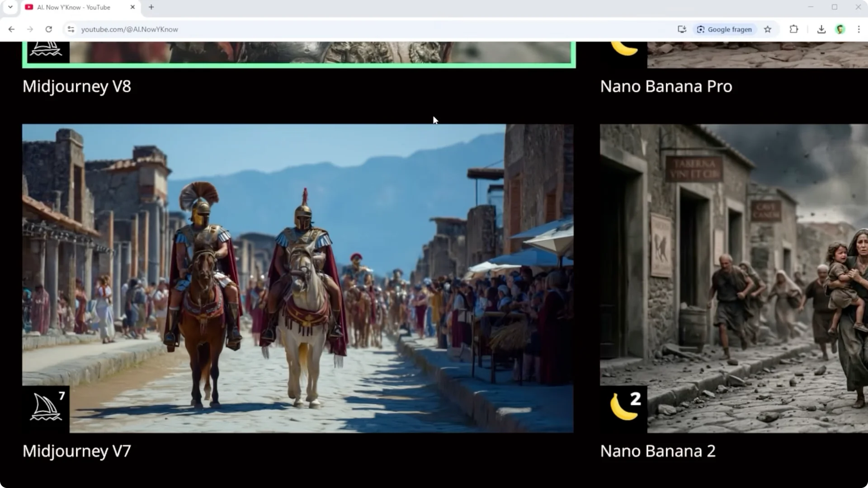This screenshot has width=868, height=488.
Task: Open a new tab with the plus button
Action: [x=151, y=7]
